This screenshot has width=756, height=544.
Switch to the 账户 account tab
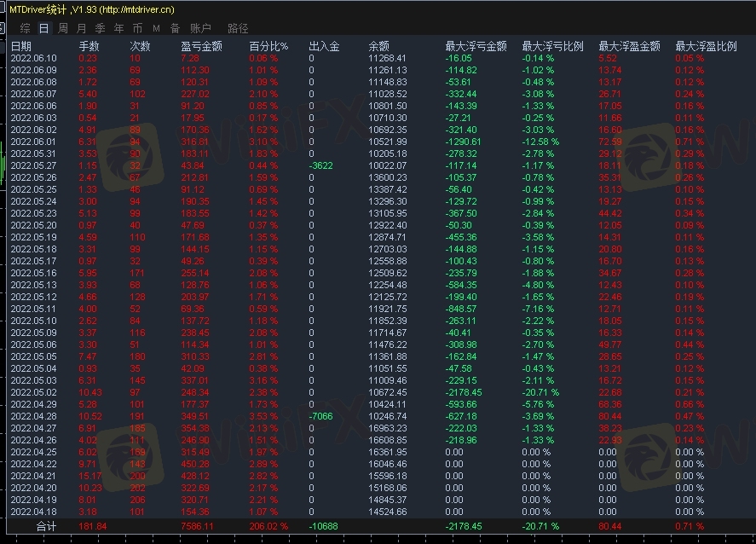coord(200,28)
